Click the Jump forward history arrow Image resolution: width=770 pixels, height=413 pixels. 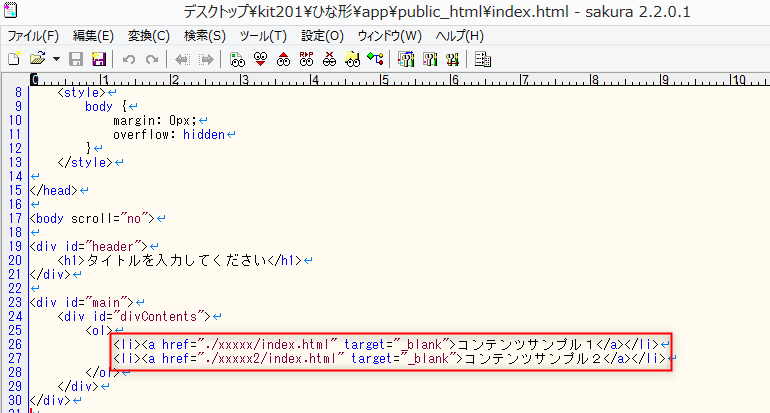206,59
